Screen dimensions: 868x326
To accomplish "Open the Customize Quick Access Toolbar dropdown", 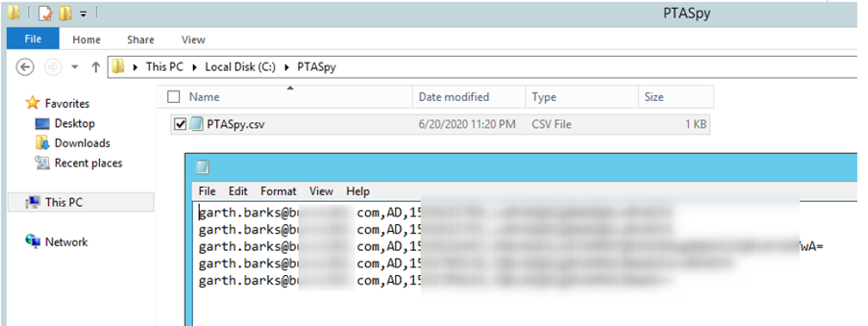I will pos(84,14).
